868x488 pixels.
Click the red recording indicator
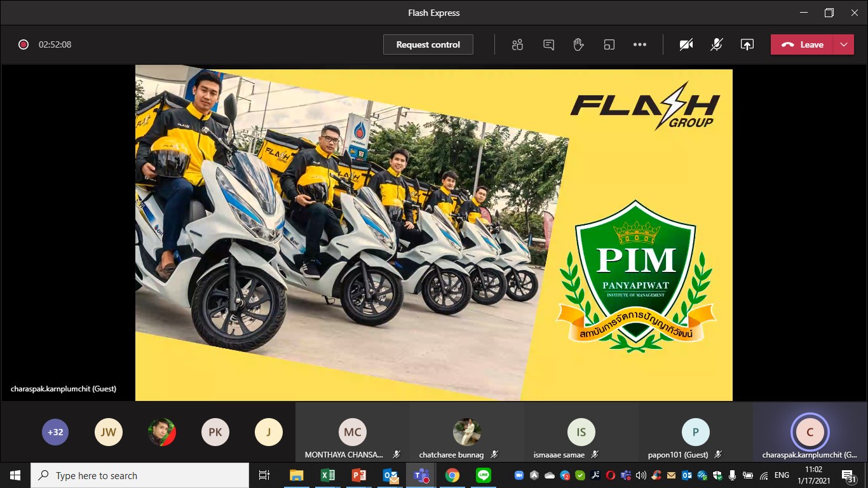point(24,44)
